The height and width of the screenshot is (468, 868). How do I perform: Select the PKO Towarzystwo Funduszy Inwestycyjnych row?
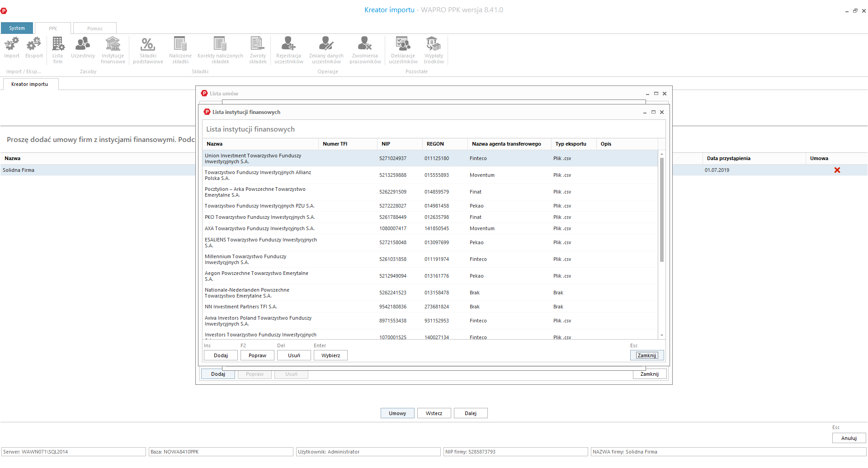click(259, 217)
